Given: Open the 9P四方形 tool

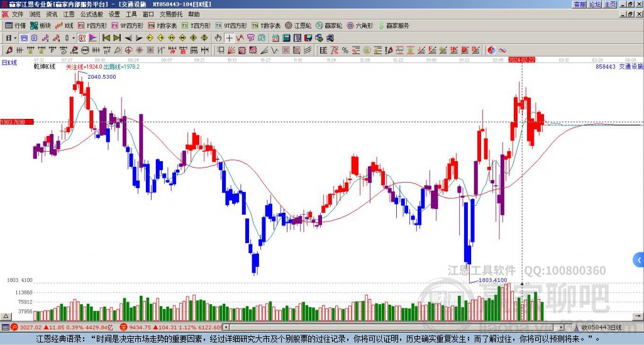Looking at the screenshot, I should pyautogui.click(x=128, y=25).
